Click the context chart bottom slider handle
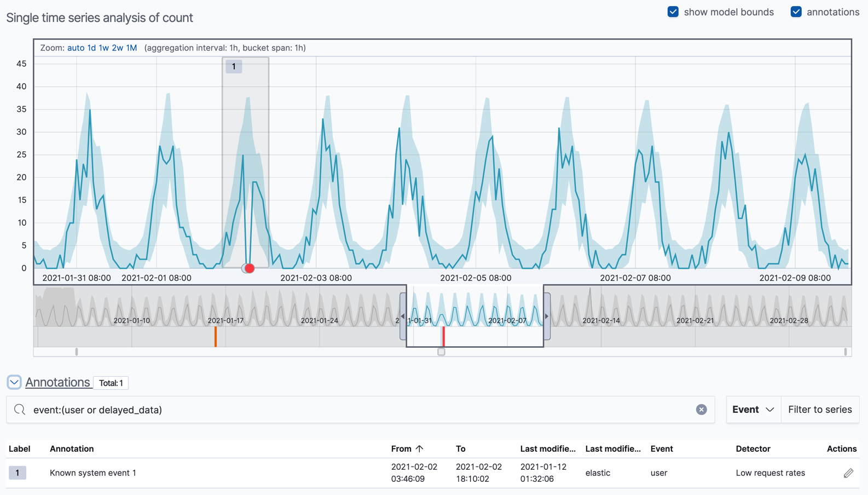This screenshot has width=868, height=495. [441, 352]
